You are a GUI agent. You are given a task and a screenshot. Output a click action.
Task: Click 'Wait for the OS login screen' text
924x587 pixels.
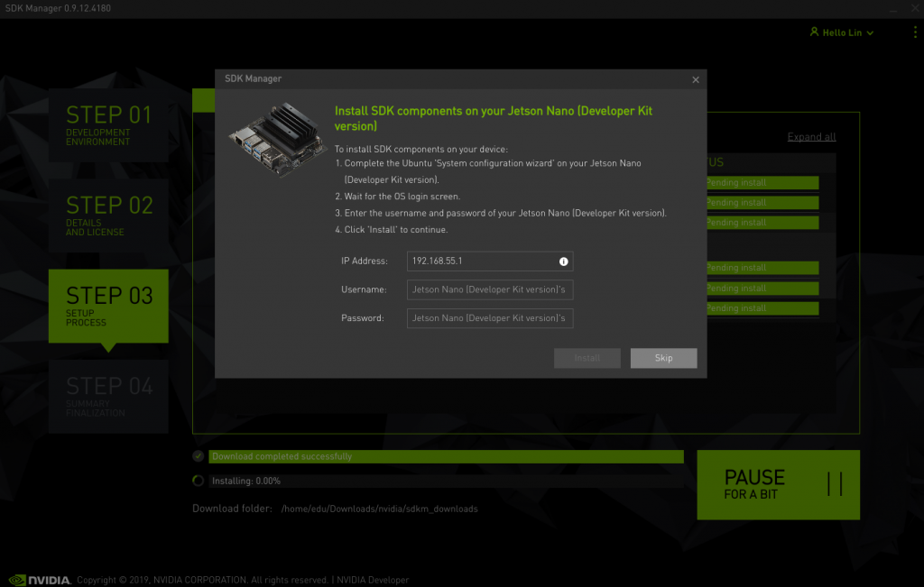click(x=402, y=197)
